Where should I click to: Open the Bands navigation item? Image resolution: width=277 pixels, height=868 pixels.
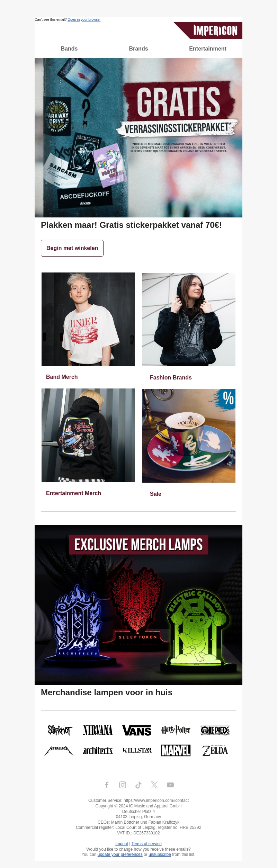click(x=69, y=49)
